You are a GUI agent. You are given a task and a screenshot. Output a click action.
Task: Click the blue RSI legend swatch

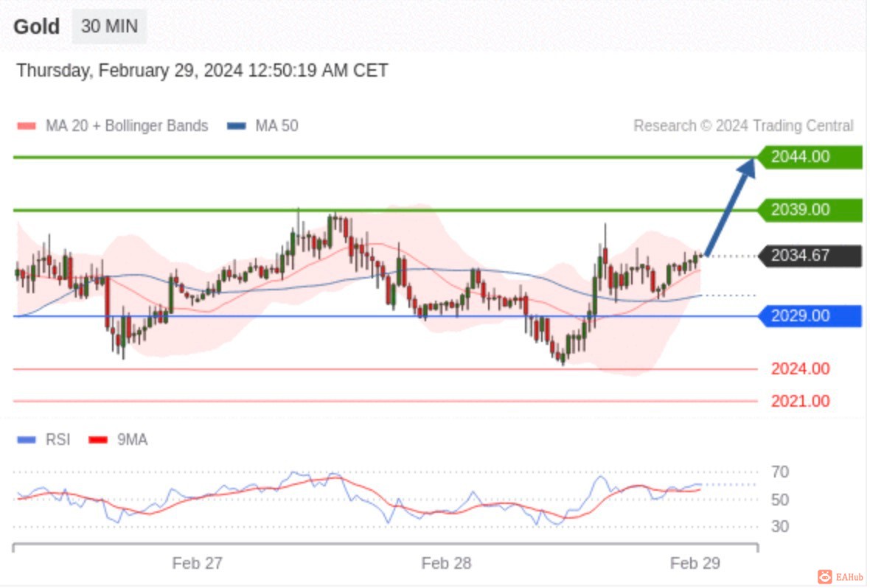(x=27, y=440)
